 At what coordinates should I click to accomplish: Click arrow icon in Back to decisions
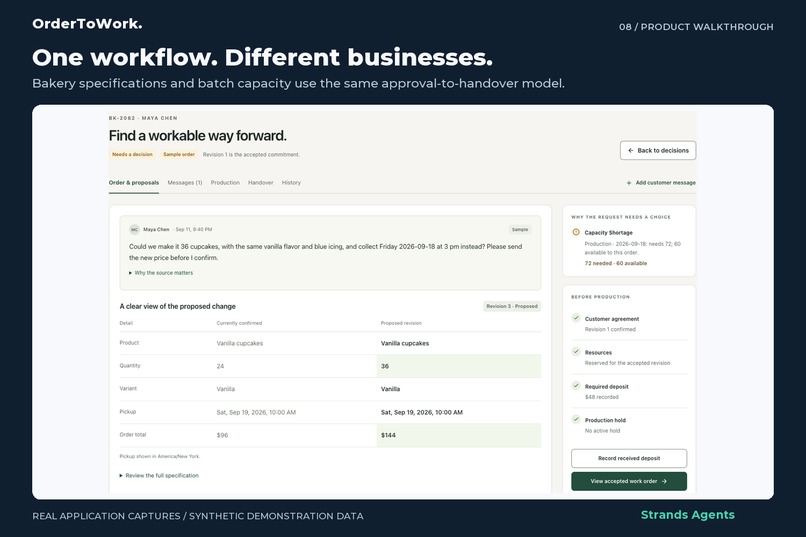coord(630,151)
